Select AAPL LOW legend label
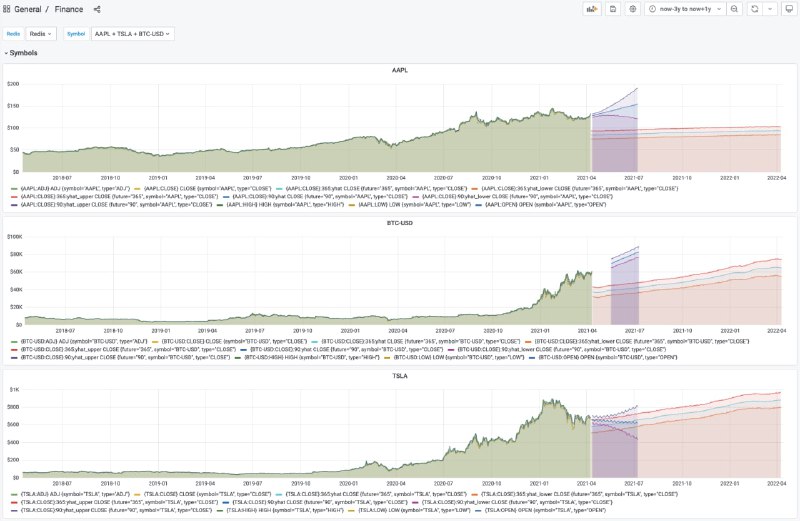 point(414,205)
